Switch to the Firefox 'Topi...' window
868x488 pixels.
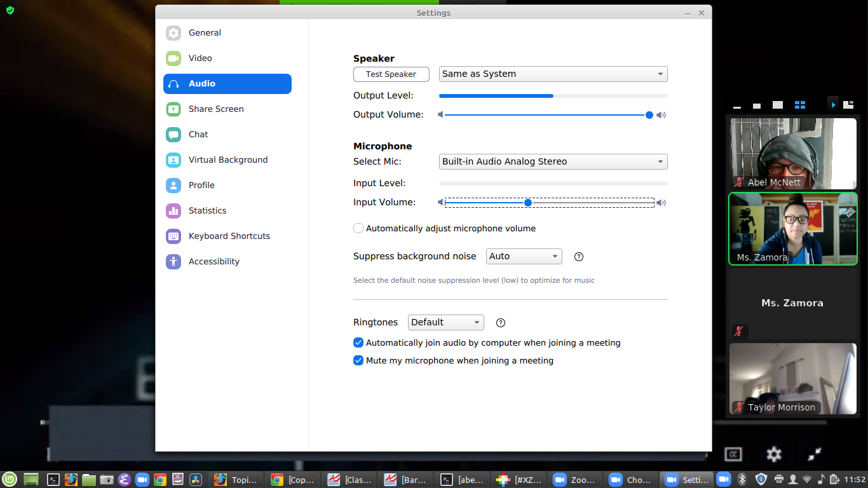[x=237, y=480]
